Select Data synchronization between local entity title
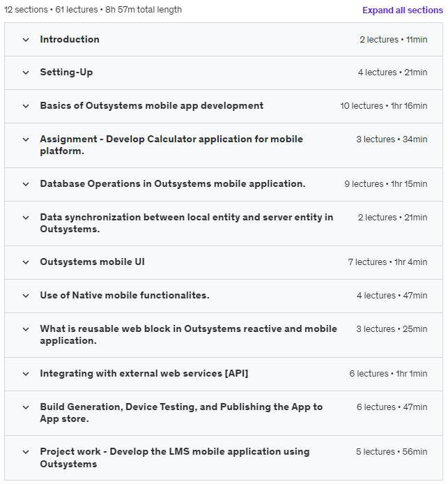Screen dimensions: 448x484 click(187, 223)
